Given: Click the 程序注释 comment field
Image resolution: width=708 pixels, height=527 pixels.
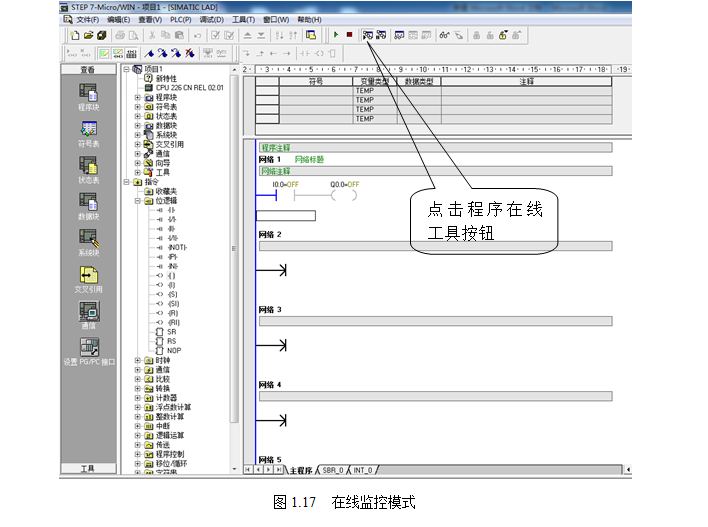Looking at the screenshot, I should coord(435,148).
